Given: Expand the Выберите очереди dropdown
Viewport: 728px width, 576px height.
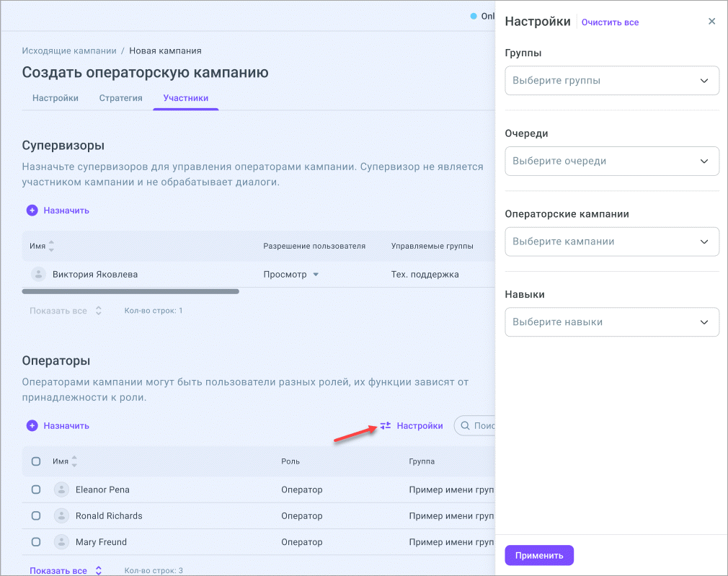Looking at the screenshot, I should (611, 161).
